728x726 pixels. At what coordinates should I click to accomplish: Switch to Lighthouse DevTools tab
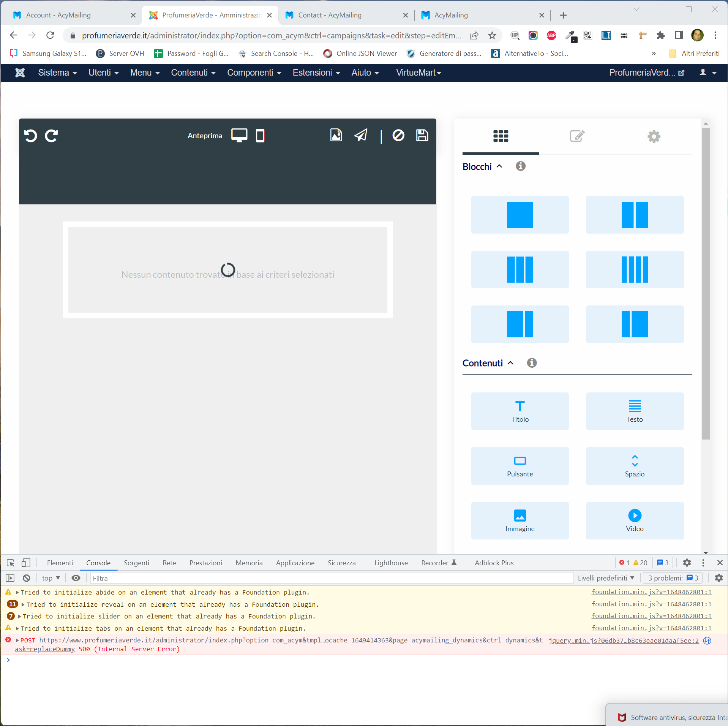pyautogui.click(x=391, y=563)
